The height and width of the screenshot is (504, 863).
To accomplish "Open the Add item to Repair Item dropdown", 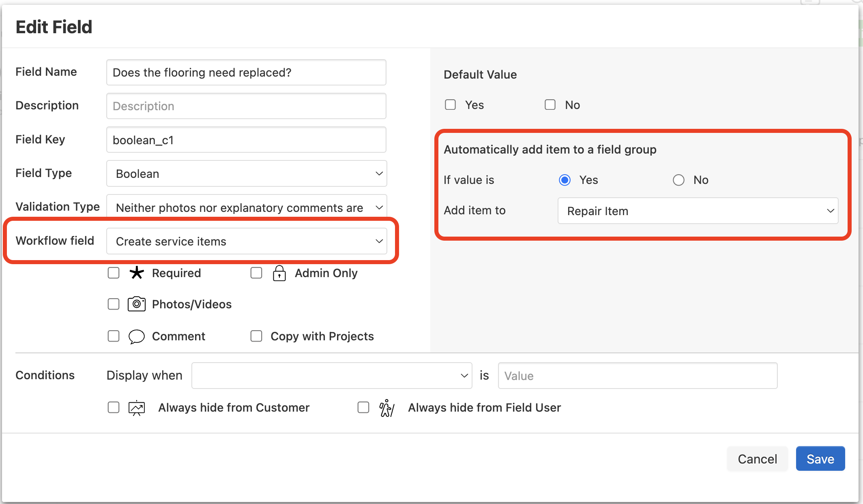I will click(698, 211).
